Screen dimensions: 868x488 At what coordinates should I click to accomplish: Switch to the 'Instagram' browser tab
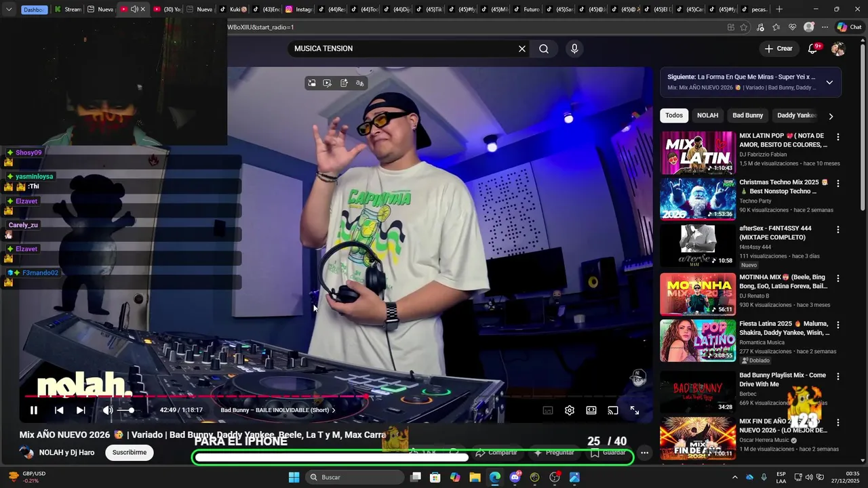pos(299,9)
